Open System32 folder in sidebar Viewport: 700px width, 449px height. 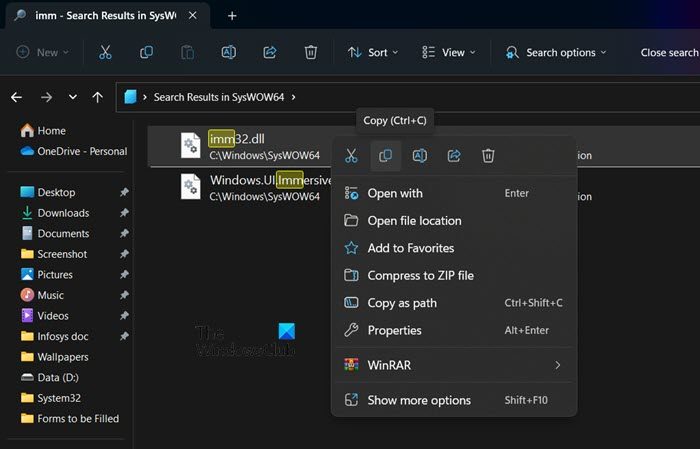51,398
